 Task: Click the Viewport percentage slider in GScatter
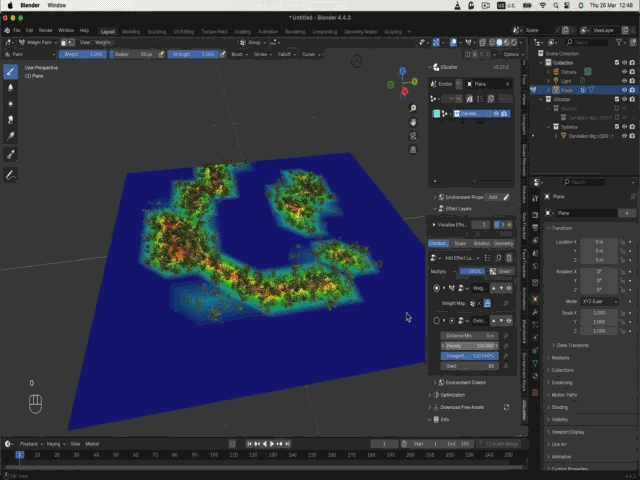tap(469, 356)
